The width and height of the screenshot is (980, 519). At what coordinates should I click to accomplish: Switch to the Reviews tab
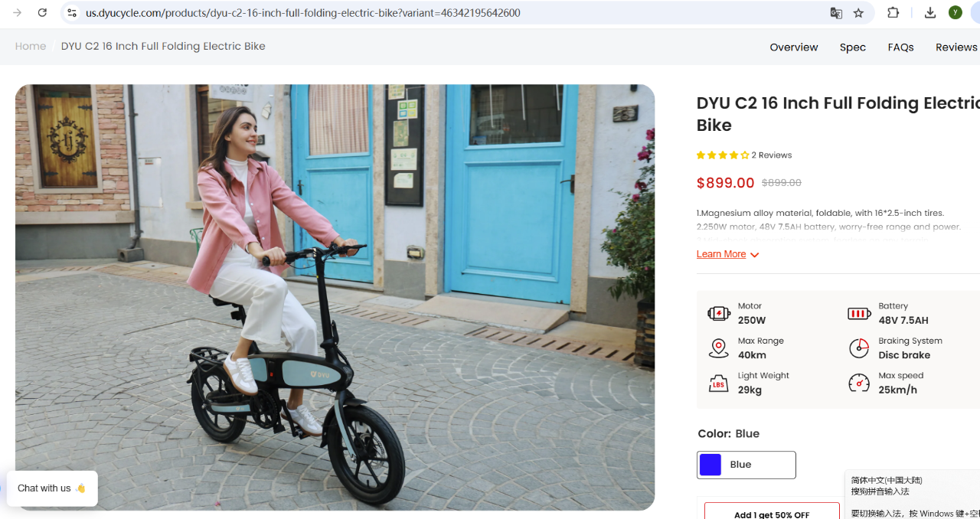coord(956,47)
